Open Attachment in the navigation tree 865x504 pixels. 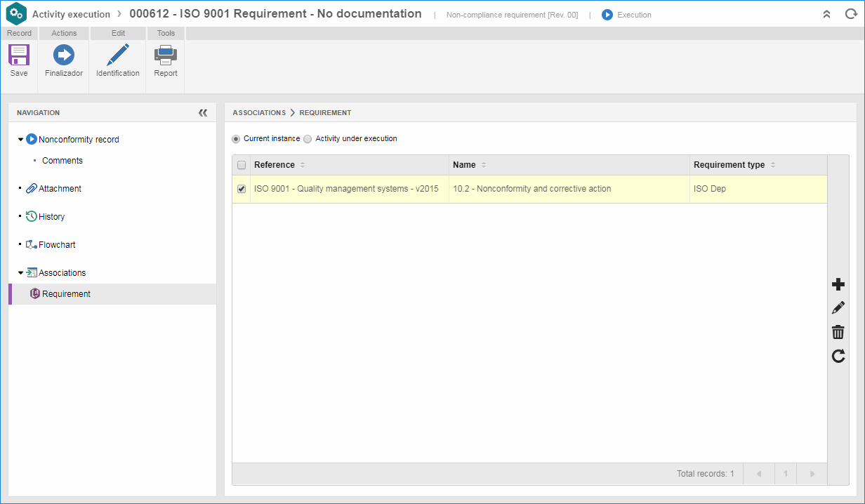(x=60, y=189)
